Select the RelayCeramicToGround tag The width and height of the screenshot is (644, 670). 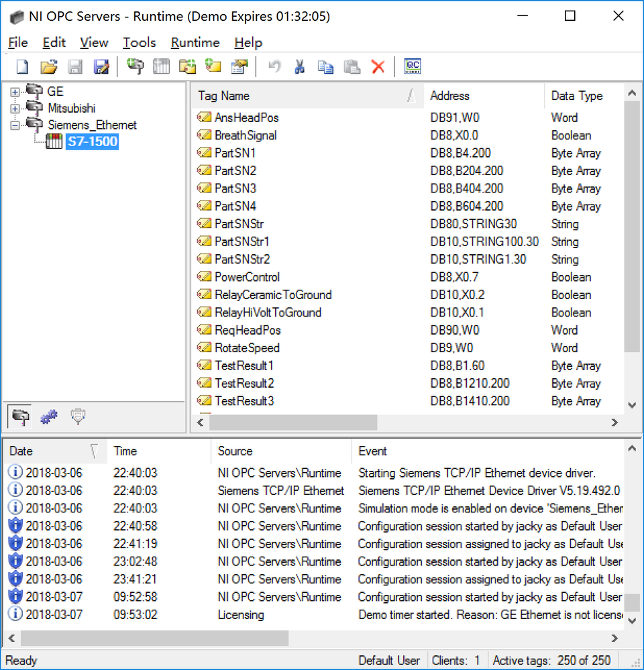[273, 294]
